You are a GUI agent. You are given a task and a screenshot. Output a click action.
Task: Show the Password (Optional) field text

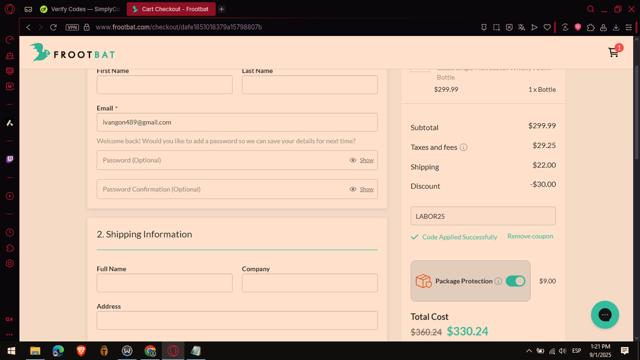click(x=362, y=160)
